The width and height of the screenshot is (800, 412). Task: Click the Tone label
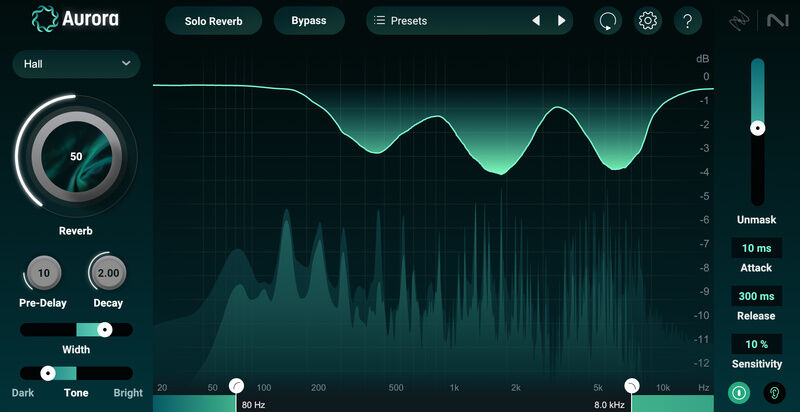tap(76, 393)
